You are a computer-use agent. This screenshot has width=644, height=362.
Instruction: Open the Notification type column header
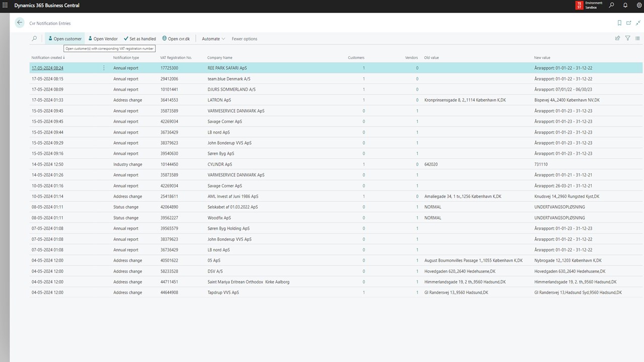click(x=126, y=58)
